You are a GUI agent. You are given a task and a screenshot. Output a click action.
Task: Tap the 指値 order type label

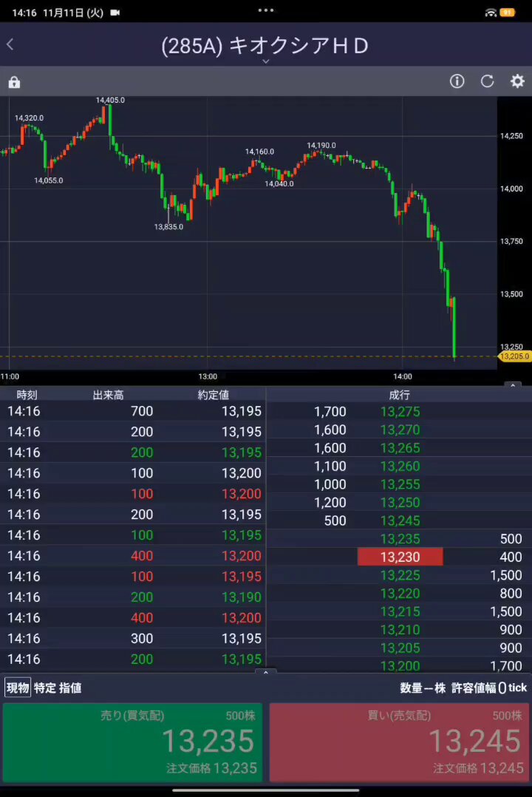tap(70, 688)
